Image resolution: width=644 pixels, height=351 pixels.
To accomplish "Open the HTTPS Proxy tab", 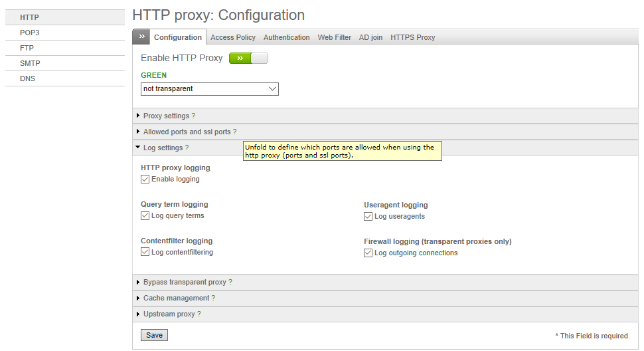I will coord(412,37).
